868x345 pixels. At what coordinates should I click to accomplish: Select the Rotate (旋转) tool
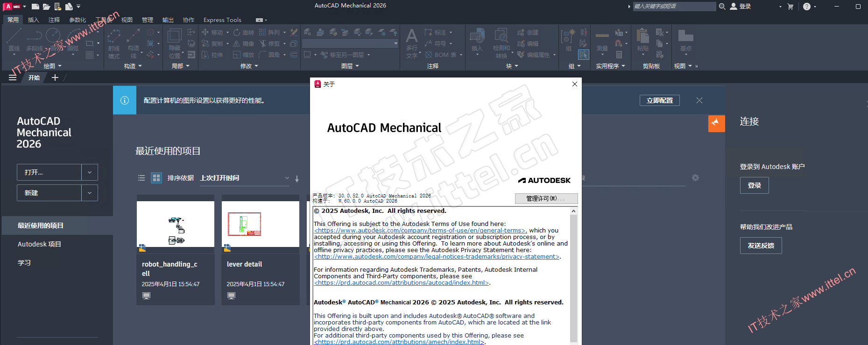(244, 32)
